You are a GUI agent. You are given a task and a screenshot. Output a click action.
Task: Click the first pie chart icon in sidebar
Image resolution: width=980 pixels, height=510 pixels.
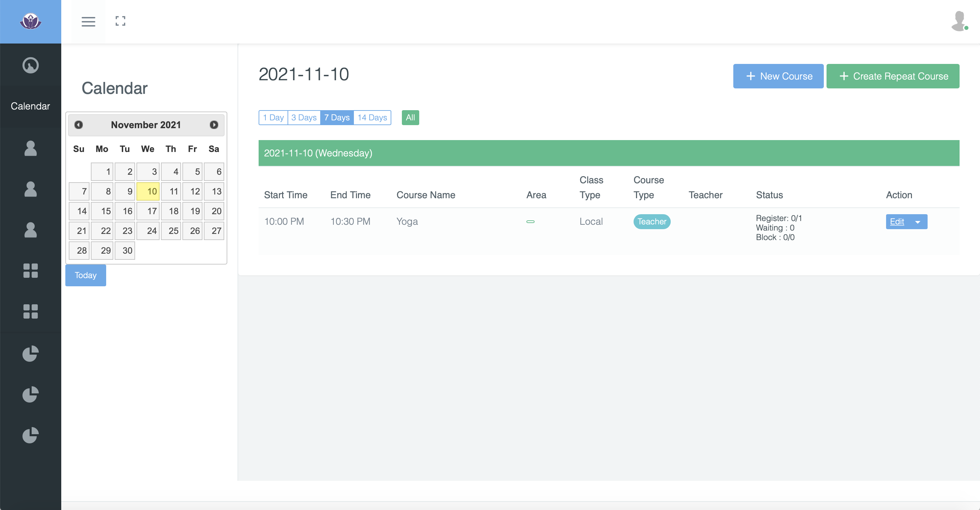(30, 353)
